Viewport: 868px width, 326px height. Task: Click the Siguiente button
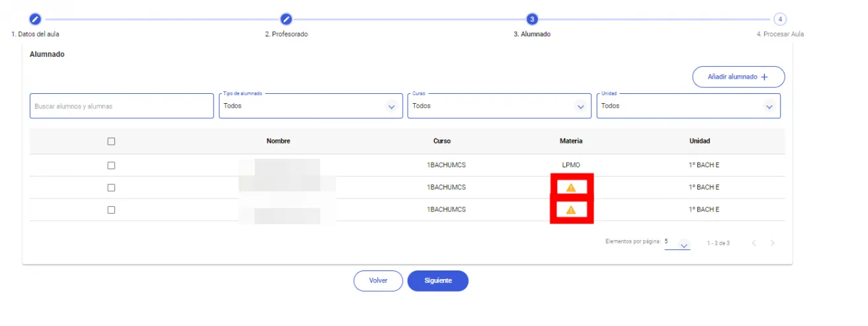click(x=437, y=281)
